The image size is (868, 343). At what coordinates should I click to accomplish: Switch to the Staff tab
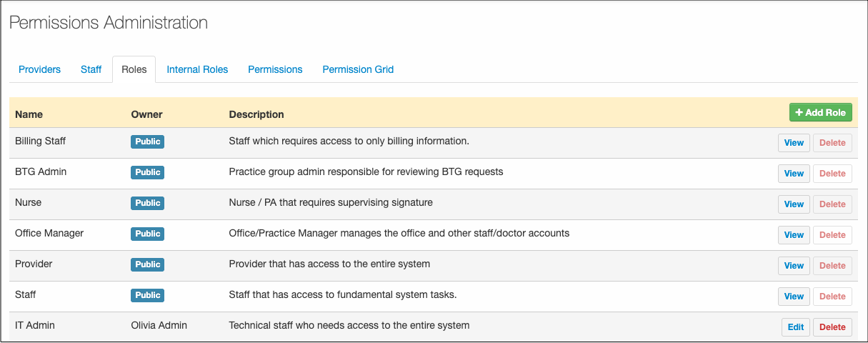91,69
